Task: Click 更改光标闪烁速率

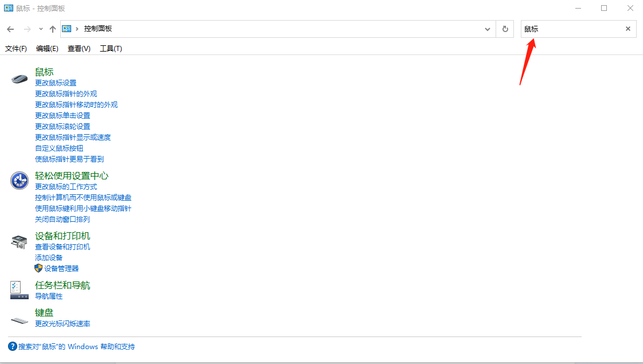Action: [63, 323]
